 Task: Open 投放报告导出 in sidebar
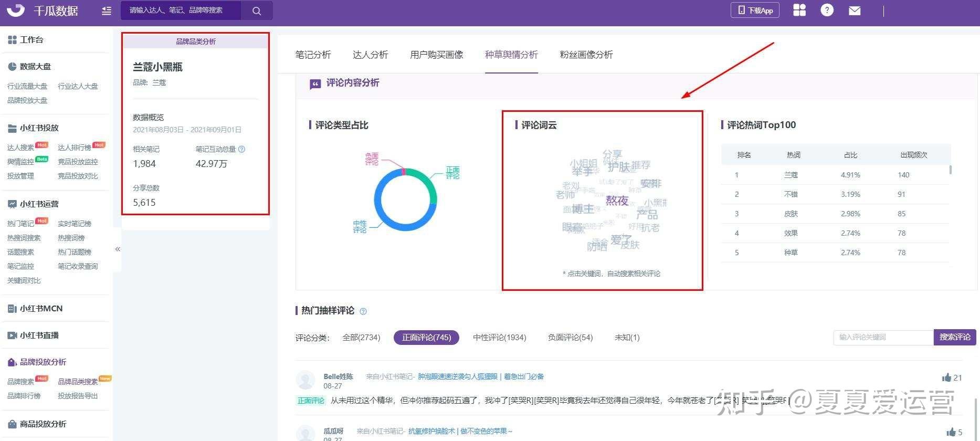[78, 396]
